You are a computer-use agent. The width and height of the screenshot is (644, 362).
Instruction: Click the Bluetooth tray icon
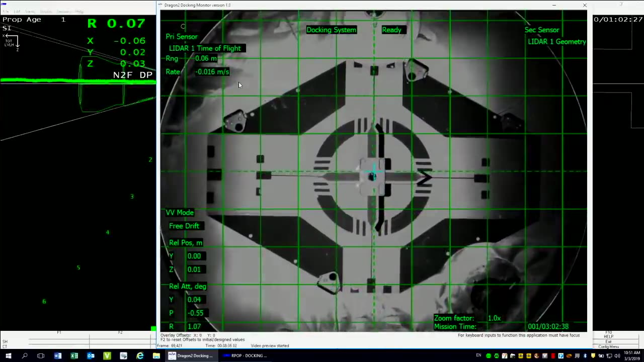click(585, 356)
